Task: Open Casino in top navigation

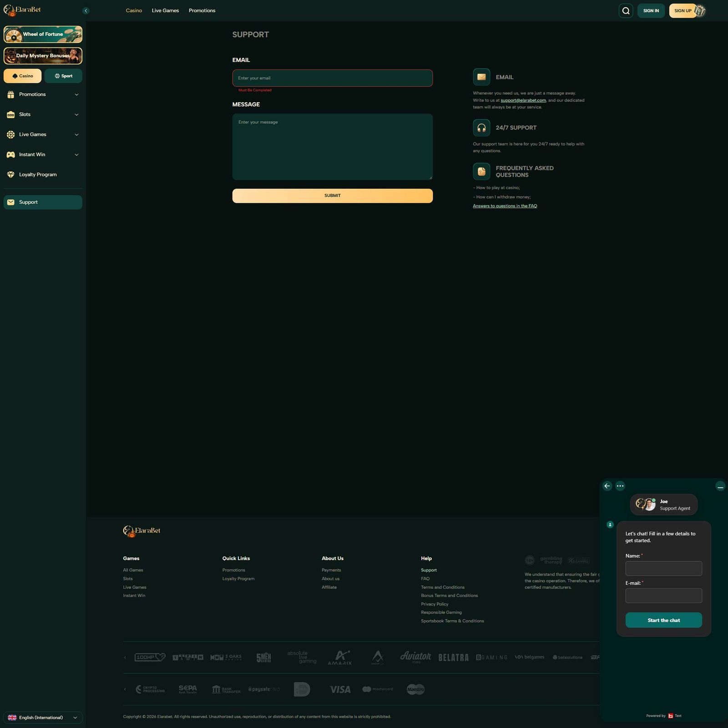Action: pos(134,10)
